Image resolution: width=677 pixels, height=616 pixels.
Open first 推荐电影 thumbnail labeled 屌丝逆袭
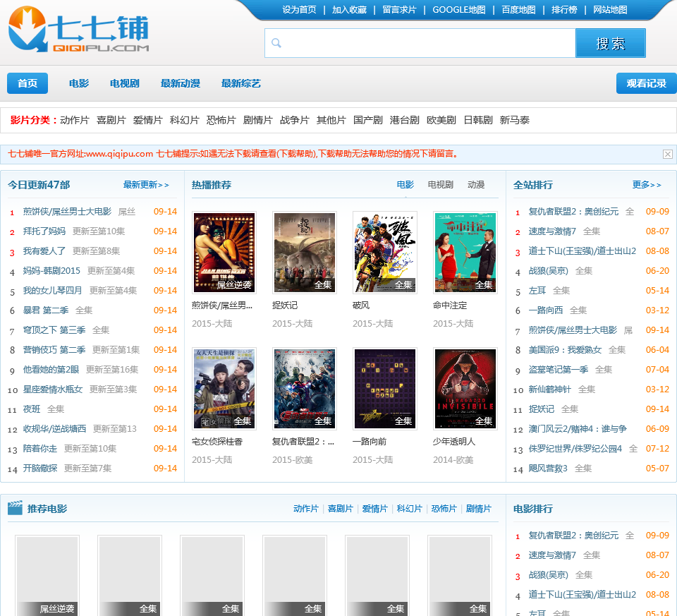tap(47, 575)
